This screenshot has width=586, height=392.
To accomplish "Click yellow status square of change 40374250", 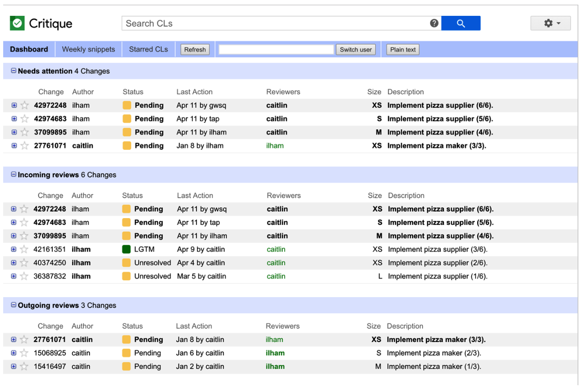I will 126,262.
